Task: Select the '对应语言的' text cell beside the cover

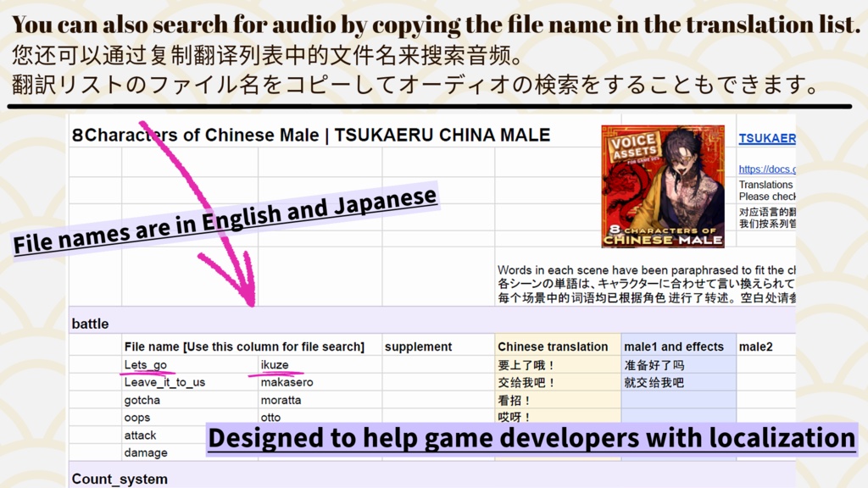Action: click(766, 211)
